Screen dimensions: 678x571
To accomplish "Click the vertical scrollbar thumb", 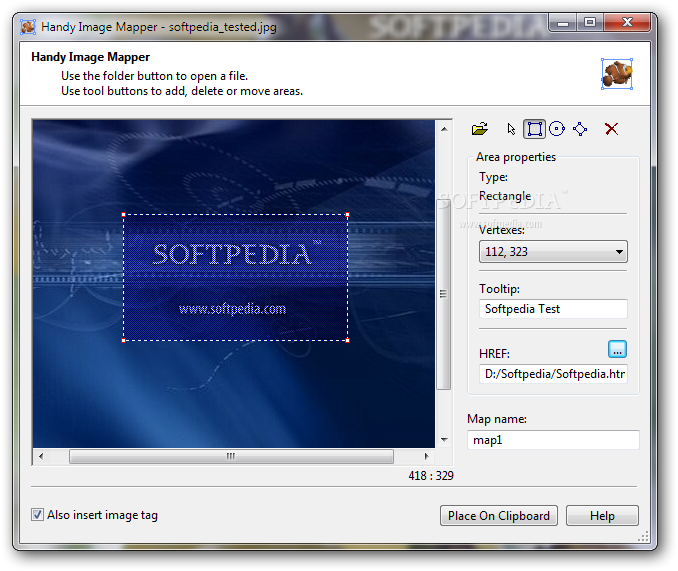I will [443, 294].
